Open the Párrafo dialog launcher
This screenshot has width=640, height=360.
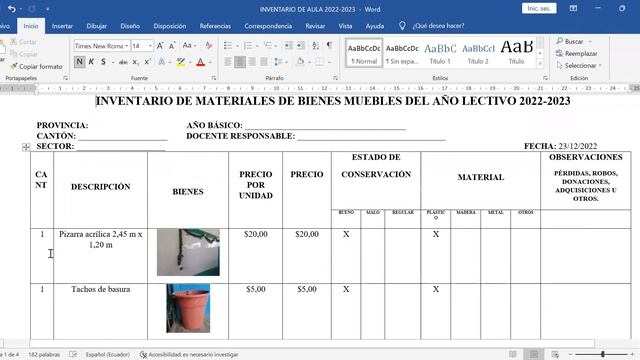coord(336,78)
